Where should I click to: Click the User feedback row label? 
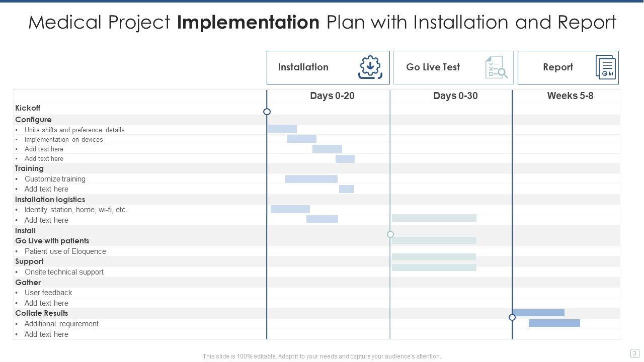[48, 293]
